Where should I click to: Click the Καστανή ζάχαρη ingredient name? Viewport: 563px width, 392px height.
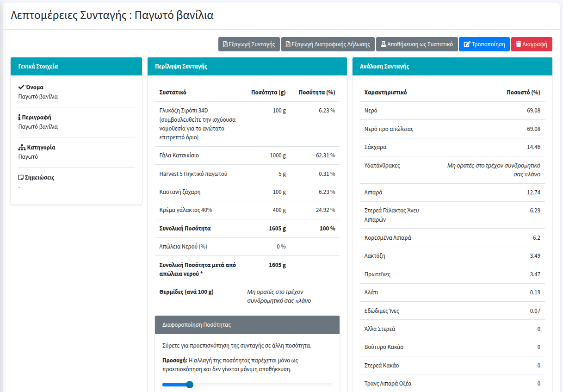pyautogui.click(x=180, y=192)
